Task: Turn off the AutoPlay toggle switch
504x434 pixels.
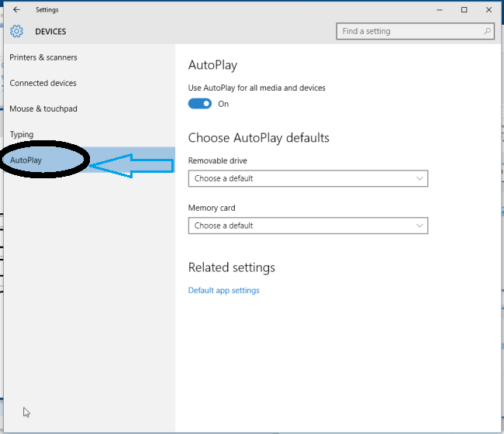Action: 200,104
